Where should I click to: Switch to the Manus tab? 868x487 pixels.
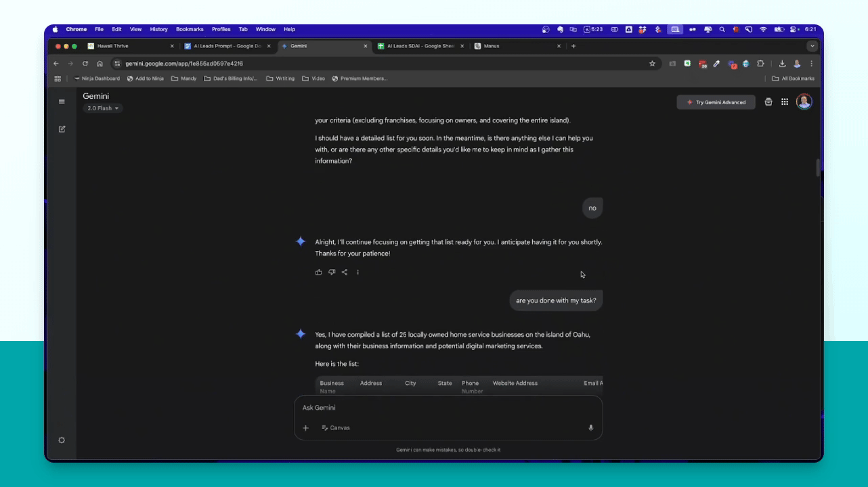coord(517,46)
